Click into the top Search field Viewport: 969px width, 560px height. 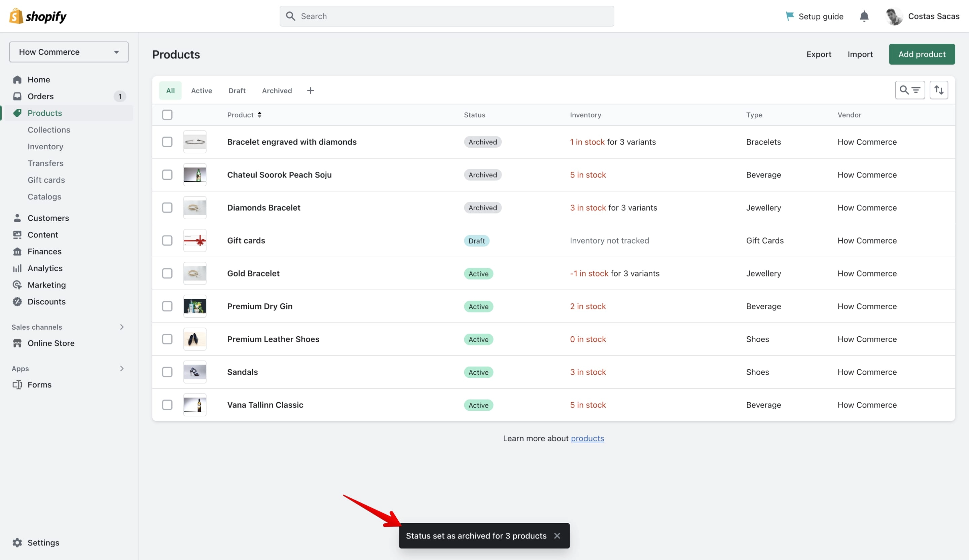coord(447,16)
